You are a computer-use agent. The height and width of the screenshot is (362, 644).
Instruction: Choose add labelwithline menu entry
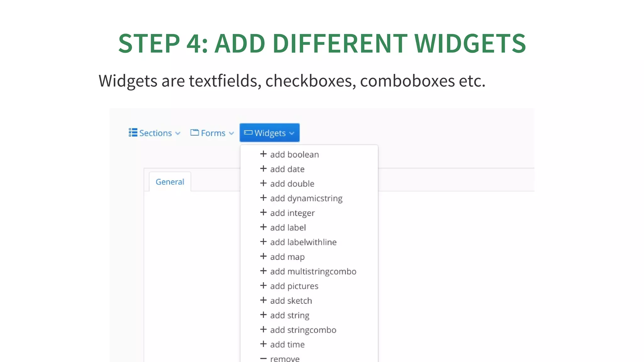coord(309,242)
